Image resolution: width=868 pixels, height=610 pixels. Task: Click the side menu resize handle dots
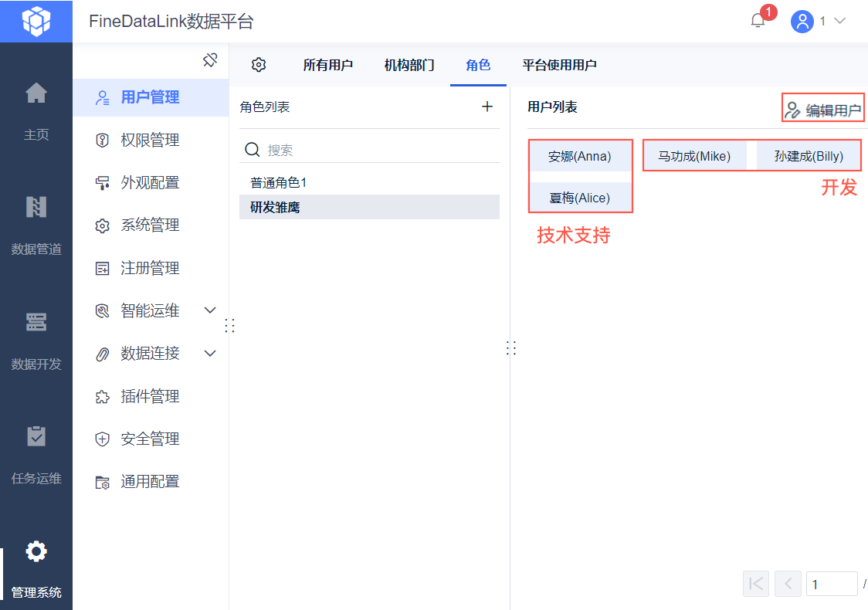[x=229, y=326]
